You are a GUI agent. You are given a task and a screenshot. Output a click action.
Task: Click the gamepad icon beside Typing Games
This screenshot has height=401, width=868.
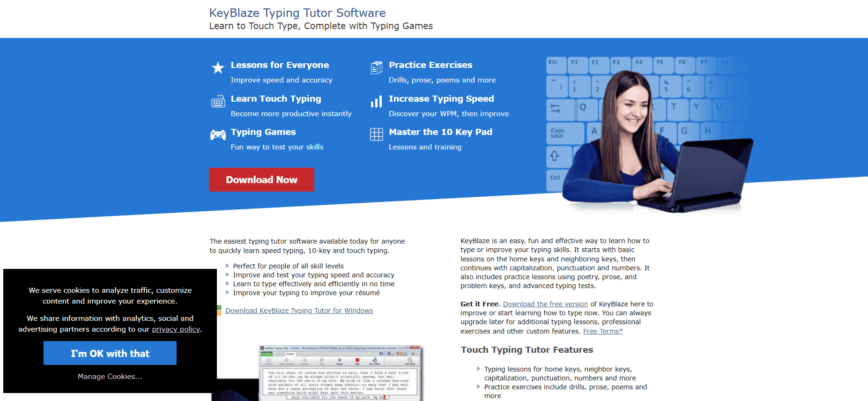pyautogui.click(x=218, y=135)
